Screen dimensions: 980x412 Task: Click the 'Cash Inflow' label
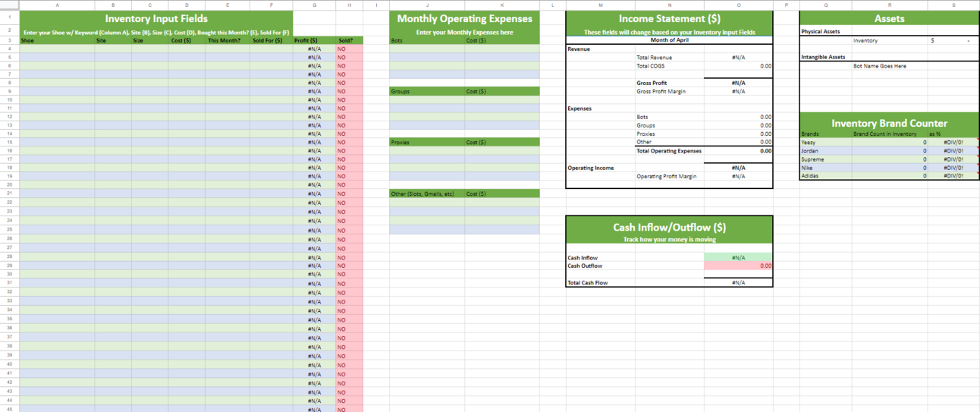(x=583, y=258)
